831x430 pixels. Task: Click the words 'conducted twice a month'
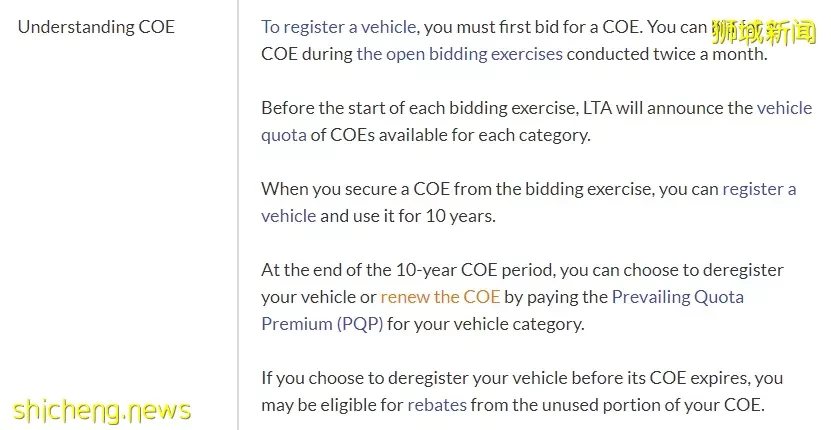click(667, 54)
